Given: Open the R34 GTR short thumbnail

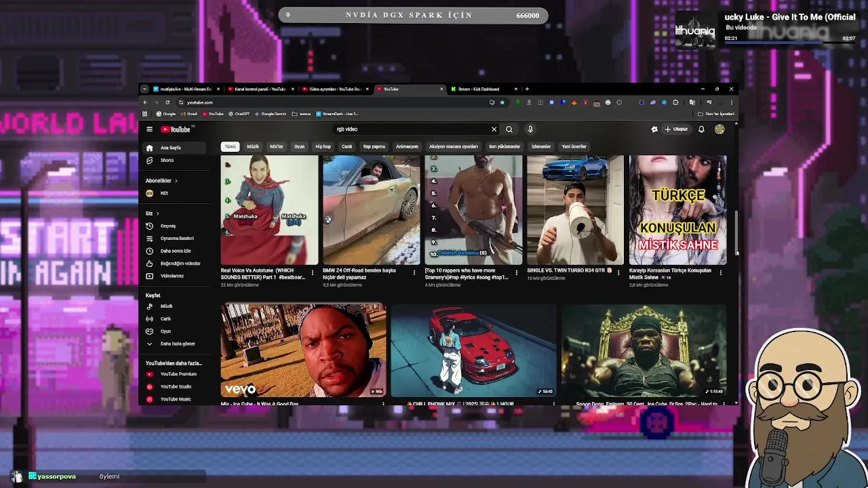Looking at the screenshot, I should pos(575,209).
